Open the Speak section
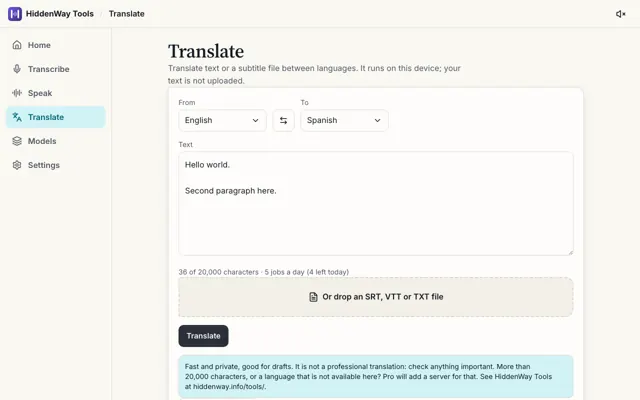Screen dimensions: 640x400 click(56, 93)
